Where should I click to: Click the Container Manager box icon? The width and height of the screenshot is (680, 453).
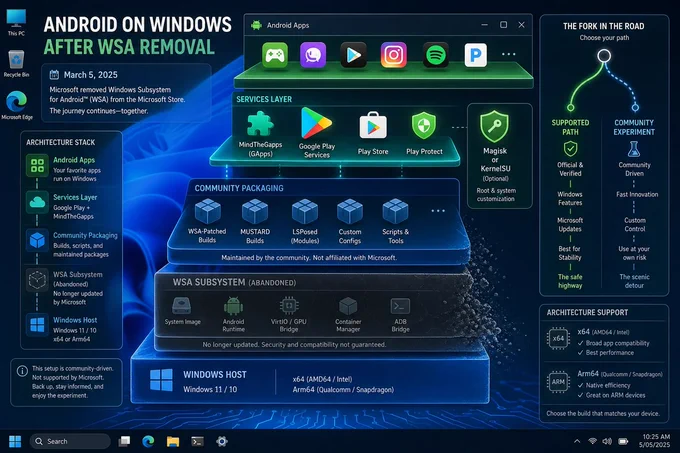[x=348, y=306]
